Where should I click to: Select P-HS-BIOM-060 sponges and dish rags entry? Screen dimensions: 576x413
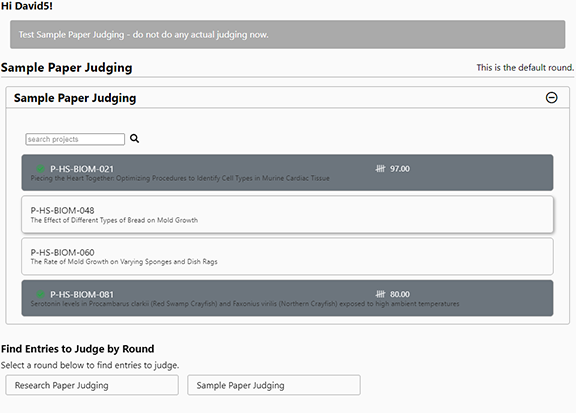click(x=287, y=256)
